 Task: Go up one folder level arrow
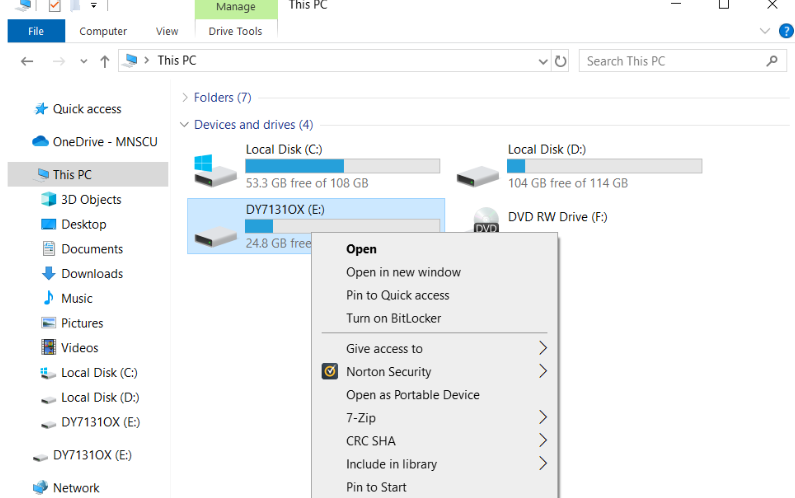pyautogui.click(x=105, y=61)
